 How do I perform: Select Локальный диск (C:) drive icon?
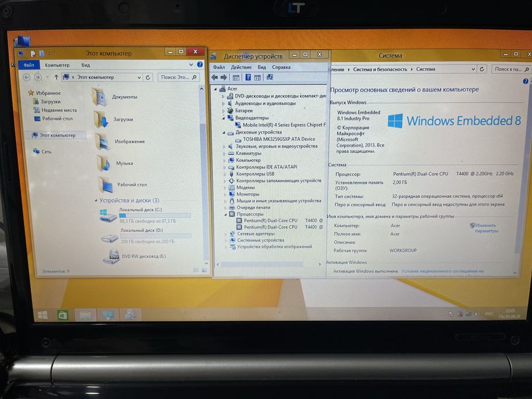(x=108, y=215)
